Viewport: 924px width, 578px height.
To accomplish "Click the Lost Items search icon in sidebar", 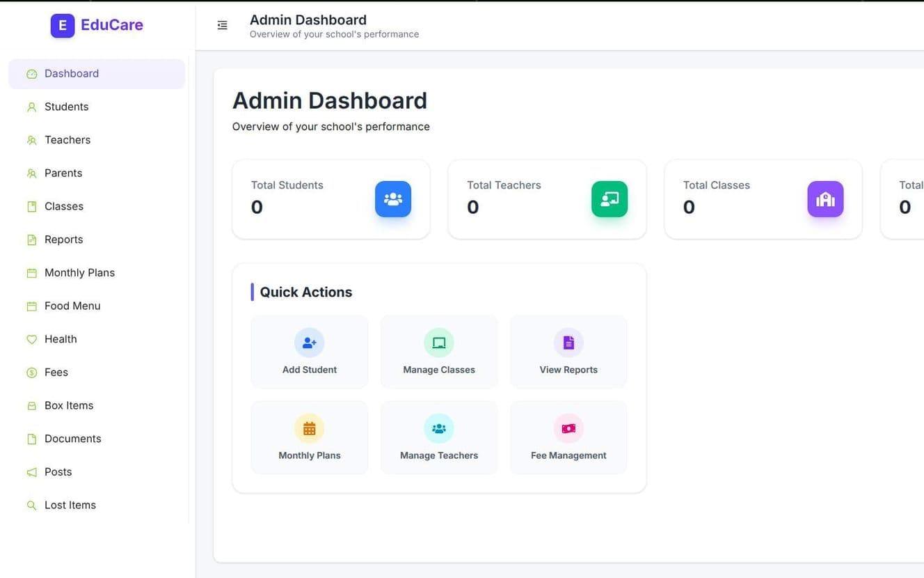I will tap(31, 506).
